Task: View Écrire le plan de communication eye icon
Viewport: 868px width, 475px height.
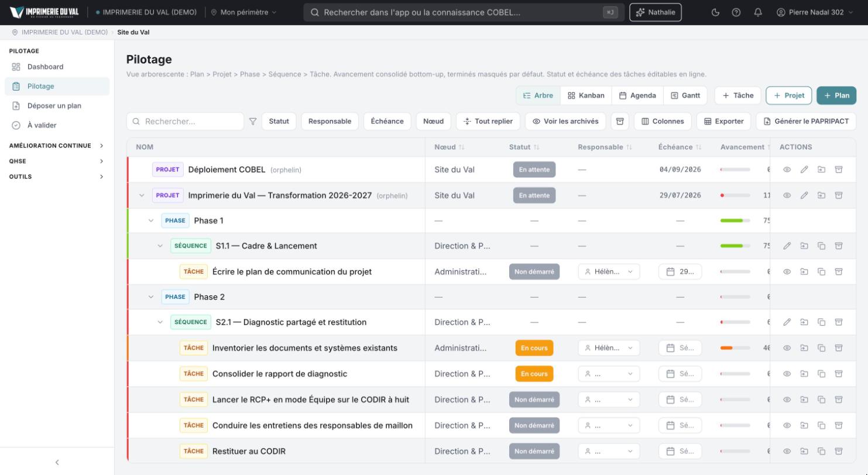Action: (787, 271)
